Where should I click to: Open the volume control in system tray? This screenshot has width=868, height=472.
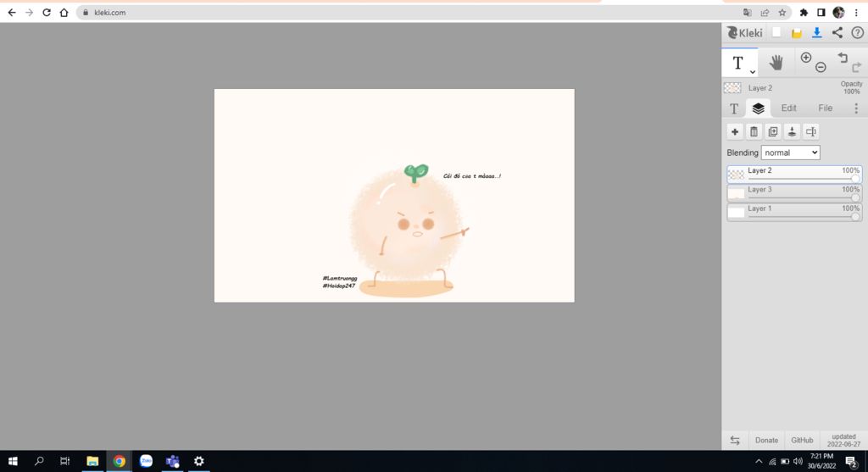(x=798, y=462)
